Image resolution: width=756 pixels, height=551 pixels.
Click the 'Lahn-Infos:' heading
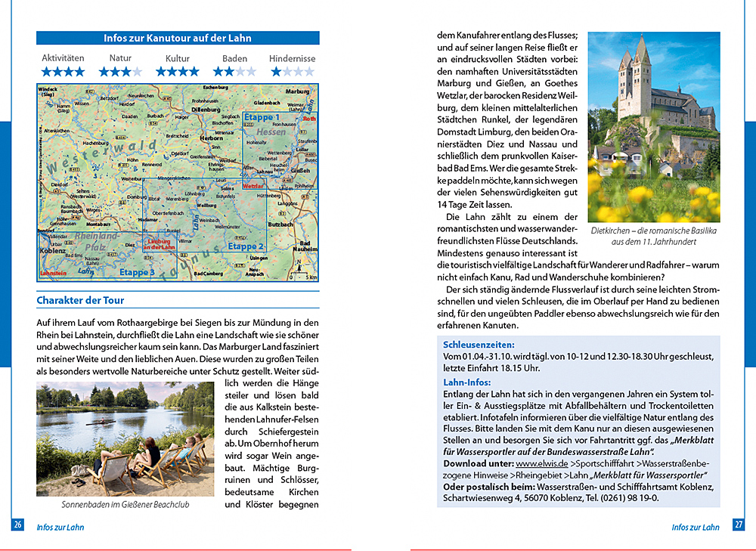(x=466, y=382)
